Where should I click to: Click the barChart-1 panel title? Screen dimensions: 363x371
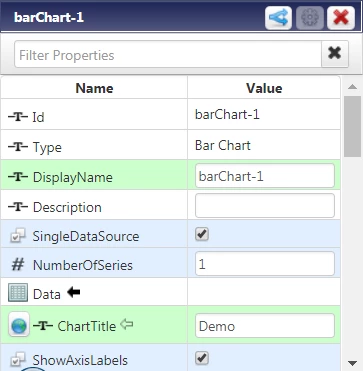(x=49, y=17)
